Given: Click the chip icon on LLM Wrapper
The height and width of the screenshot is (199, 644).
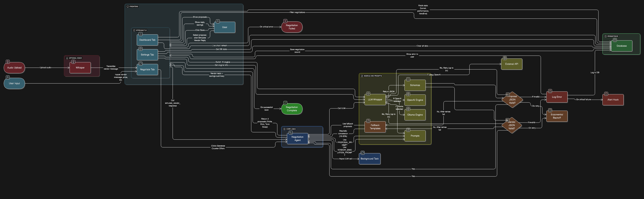Looking at the screenshot, I should point(368,94).
